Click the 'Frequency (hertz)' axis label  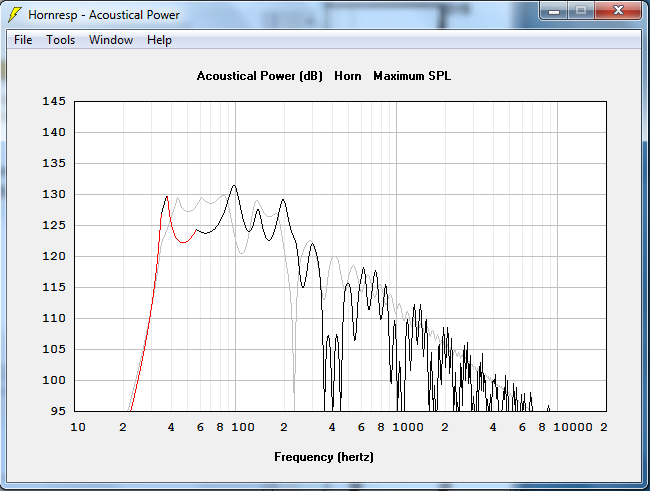click(x=324, y=457)
